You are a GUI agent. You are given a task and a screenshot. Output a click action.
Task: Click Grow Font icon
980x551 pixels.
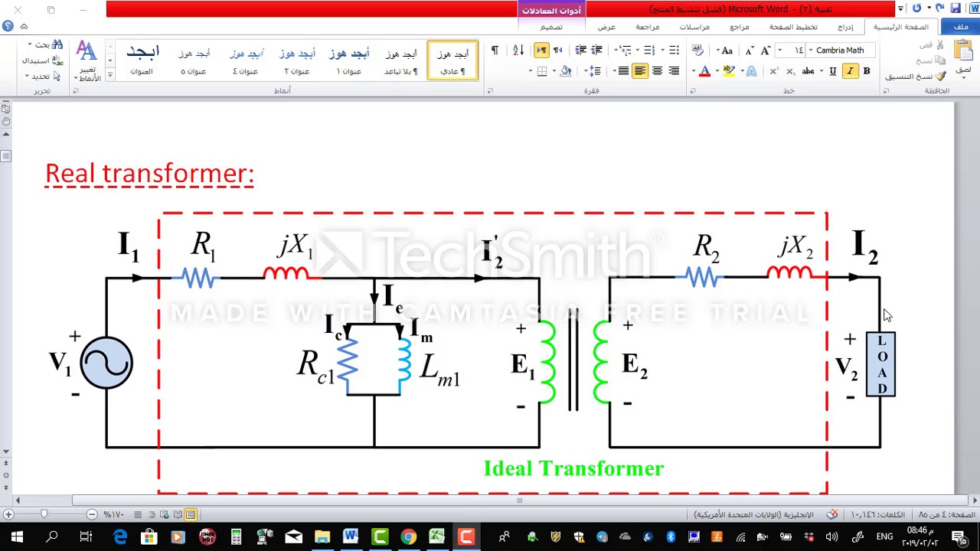(766, 51)
